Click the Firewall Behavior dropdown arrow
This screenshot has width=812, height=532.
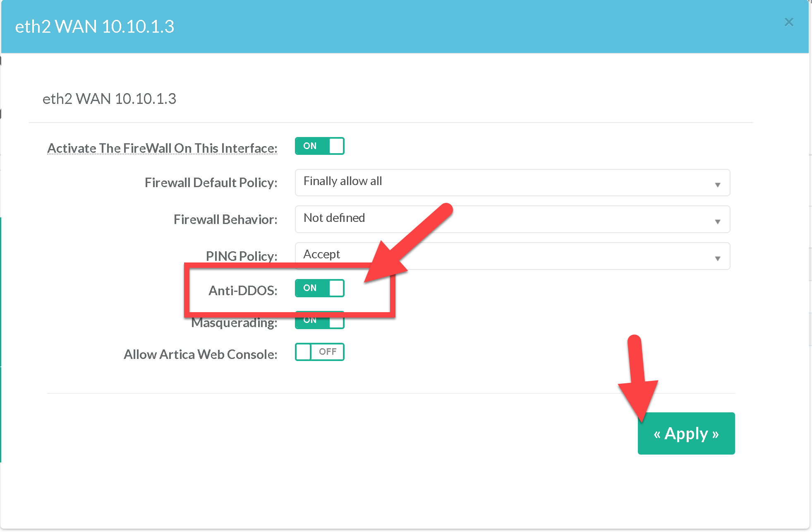click(x=717, y=221)
